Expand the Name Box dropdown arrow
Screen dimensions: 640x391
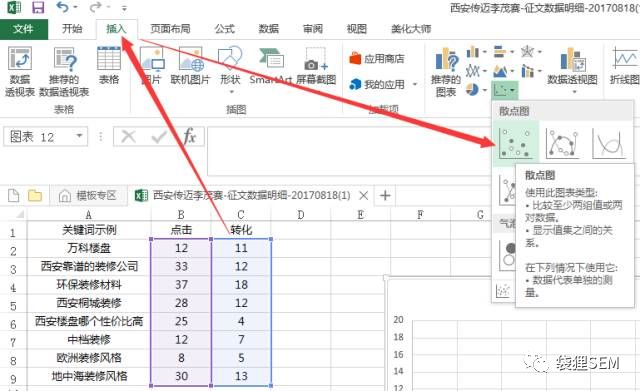[x=79, y=136]
